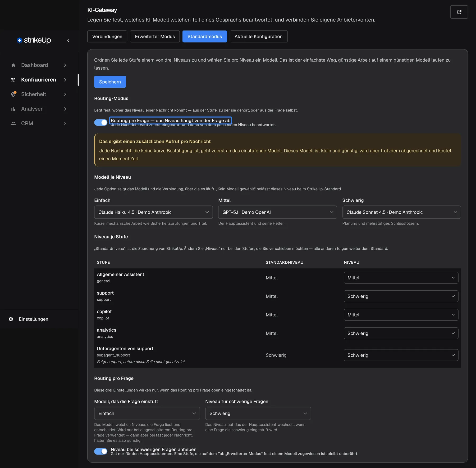Click the 'Allgemeiner Assistent' row name
The width and height of the screenshot is (476, 468).
click(121, 274)
